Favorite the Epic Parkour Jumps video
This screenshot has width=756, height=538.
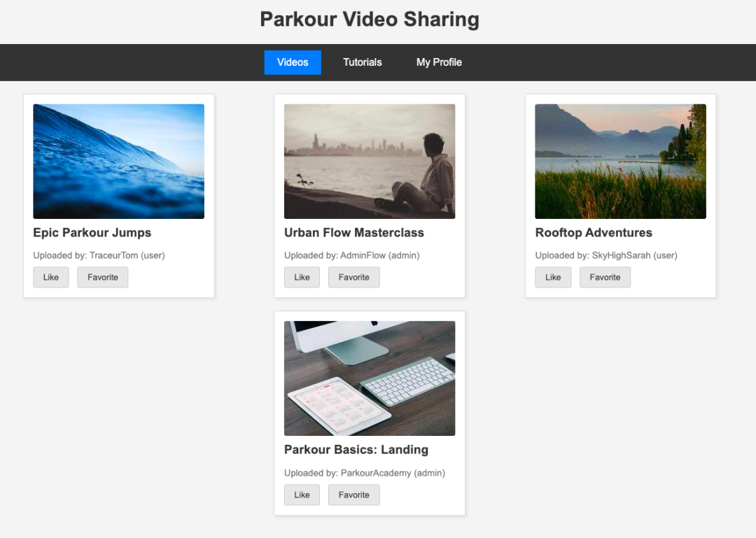point(103,277)
